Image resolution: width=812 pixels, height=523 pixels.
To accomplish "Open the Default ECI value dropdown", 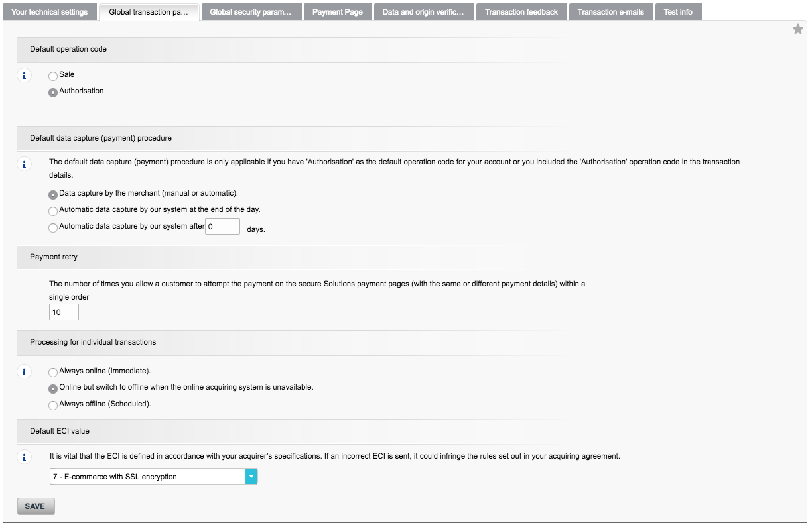I will click(146, 476).
